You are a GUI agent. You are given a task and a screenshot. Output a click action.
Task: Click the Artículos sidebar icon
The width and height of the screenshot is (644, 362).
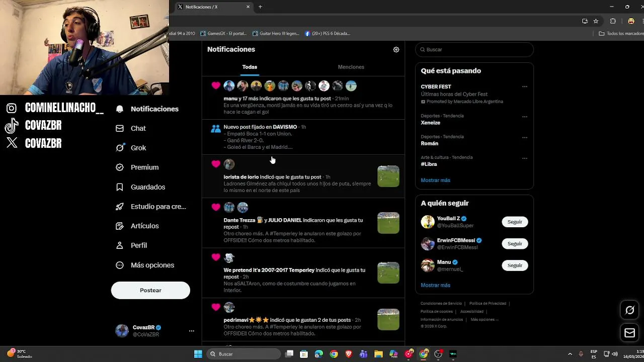pos(120,226)
